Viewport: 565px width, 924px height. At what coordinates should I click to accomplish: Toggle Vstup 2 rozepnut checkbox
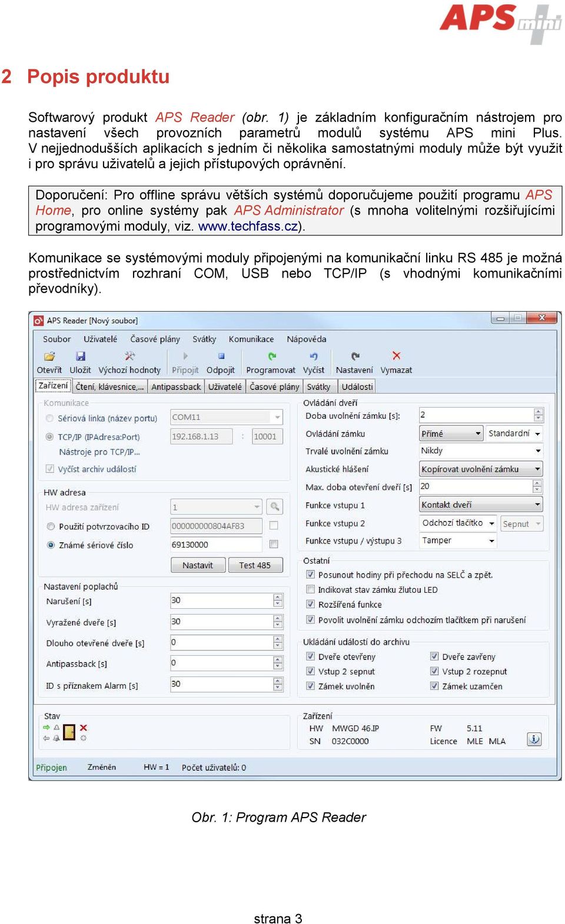tap(434, 671)
